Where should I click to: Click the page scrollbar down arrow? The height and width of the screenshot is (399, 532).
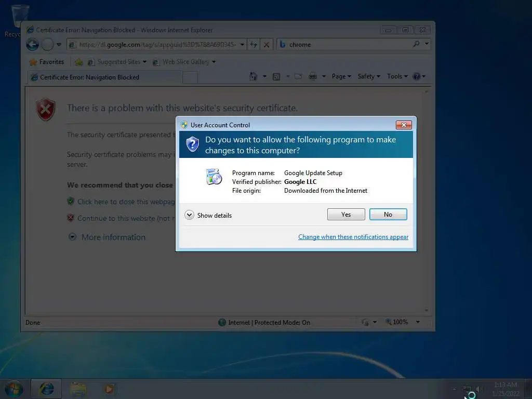coord(427,310)
